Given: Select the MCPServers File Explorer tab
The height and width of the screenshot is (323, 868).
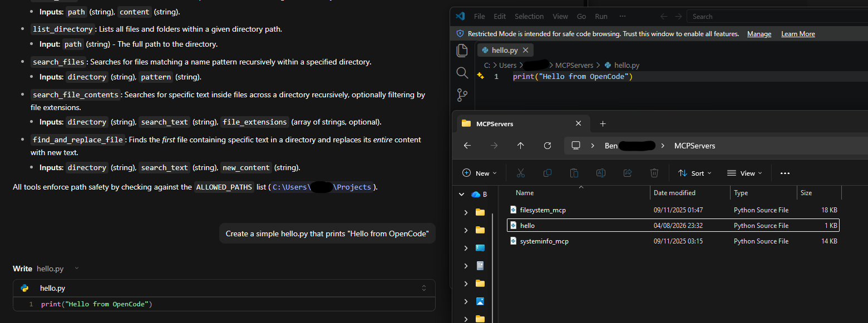Looking at the screenshot, I should 522,123.
